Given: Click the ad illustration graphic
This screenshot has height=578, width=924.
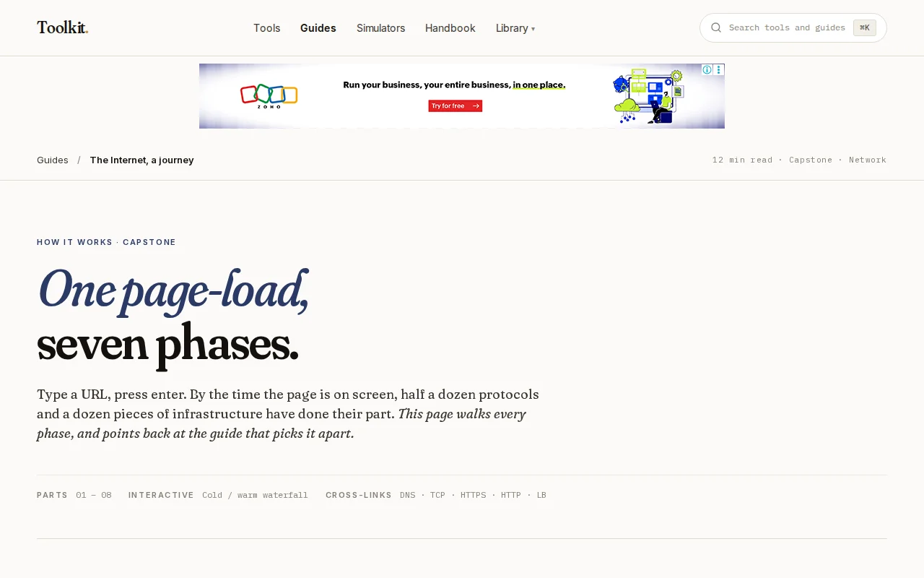Looking at the screenshot, I should point(648,96).
